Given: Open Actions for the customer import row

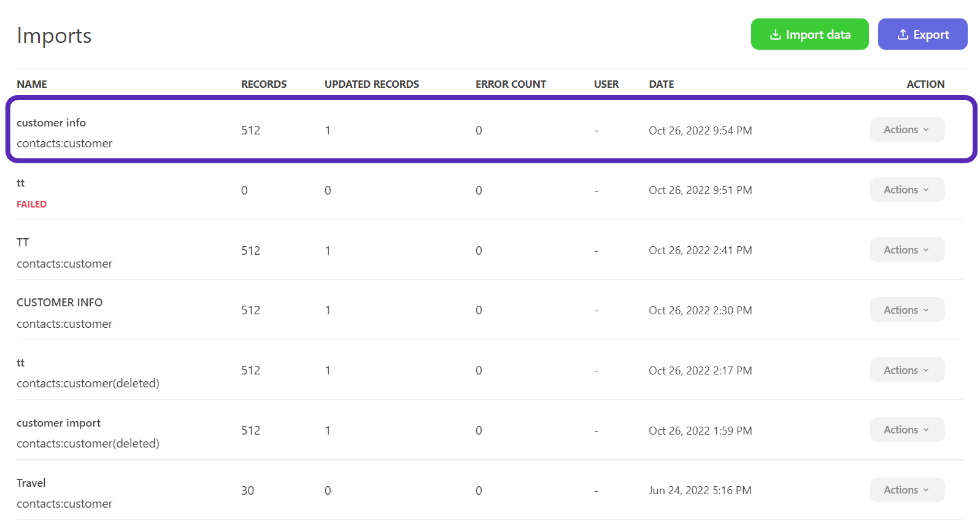Looking at the screenshot, I should [906, 430].
